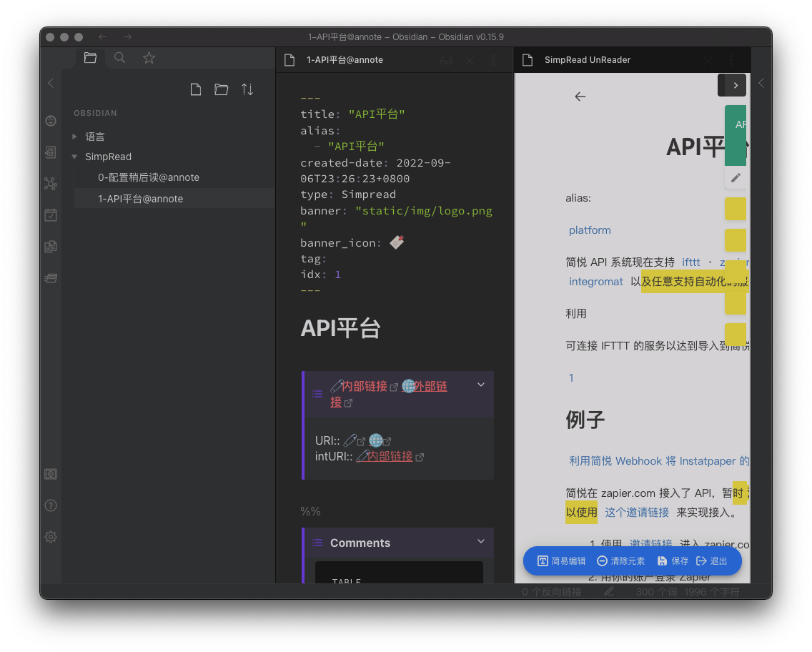Image resolution: width=812 pixels, height=652 pixels.
Task: Open the 0-配置稍后读@annote note
Action: 149,177
